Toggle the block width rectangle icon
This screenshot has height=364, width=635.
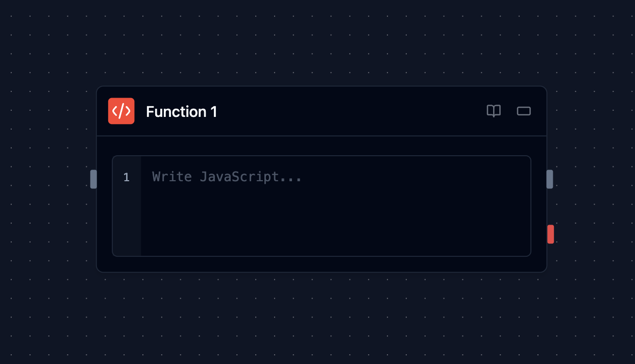click(524, 111)
